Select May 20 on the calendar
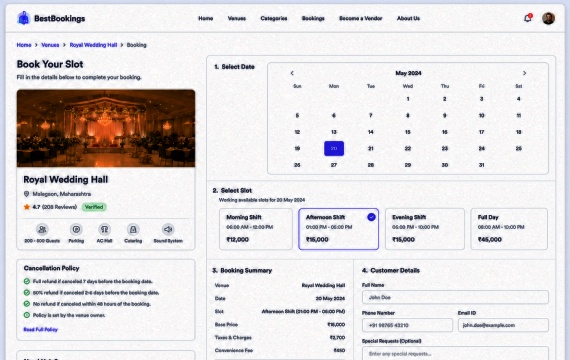The width and height of the screenshot is (570, 360). pos(334,148)
